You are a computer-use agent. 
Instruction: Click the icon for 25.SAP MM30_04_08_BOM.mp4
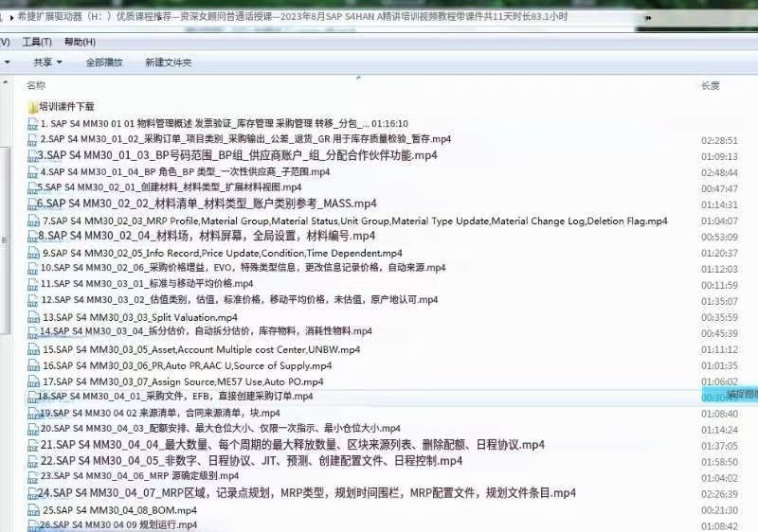tap(33, 510)
